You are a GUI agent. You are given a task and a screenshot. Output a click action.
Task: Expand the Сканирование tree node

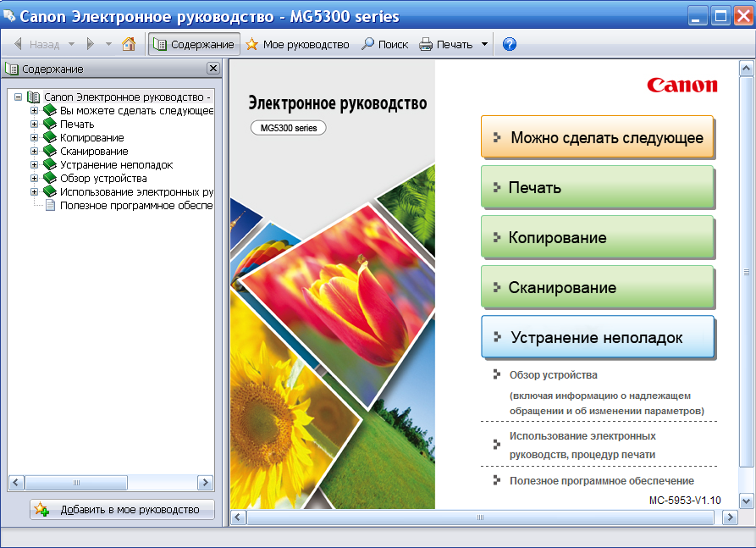34,151
